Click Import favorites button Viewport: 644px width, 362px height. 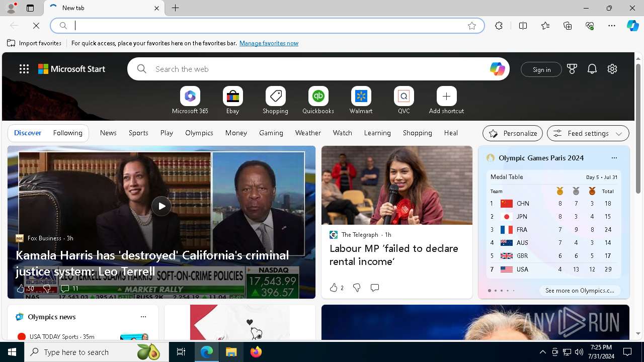click(34, 43)
